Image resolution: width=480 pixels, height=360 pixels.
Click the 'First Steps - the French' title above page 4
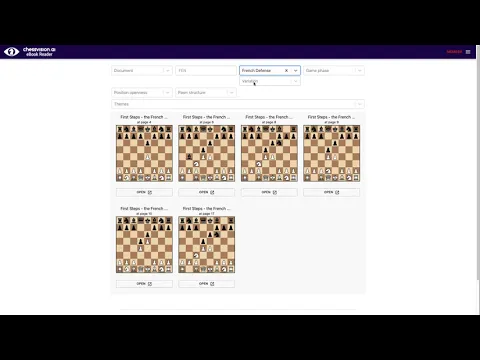[144, 117]
